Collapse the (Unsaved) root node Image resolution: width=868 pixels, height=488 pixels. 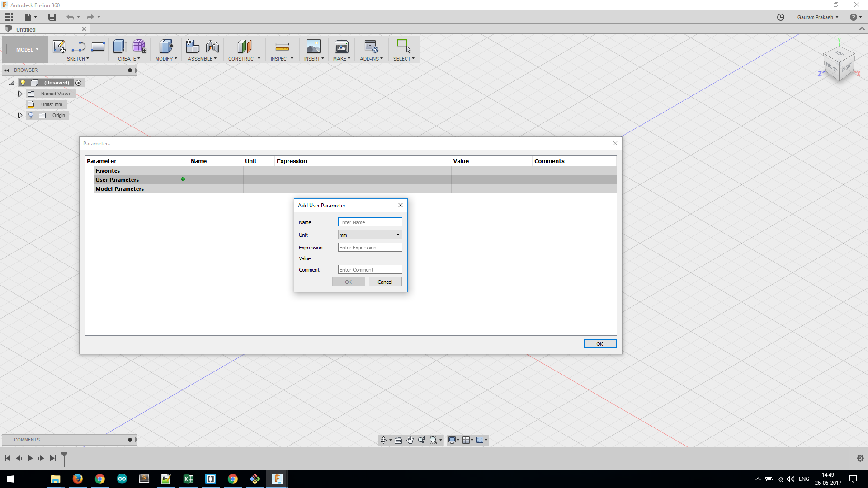tap(12, 83)
